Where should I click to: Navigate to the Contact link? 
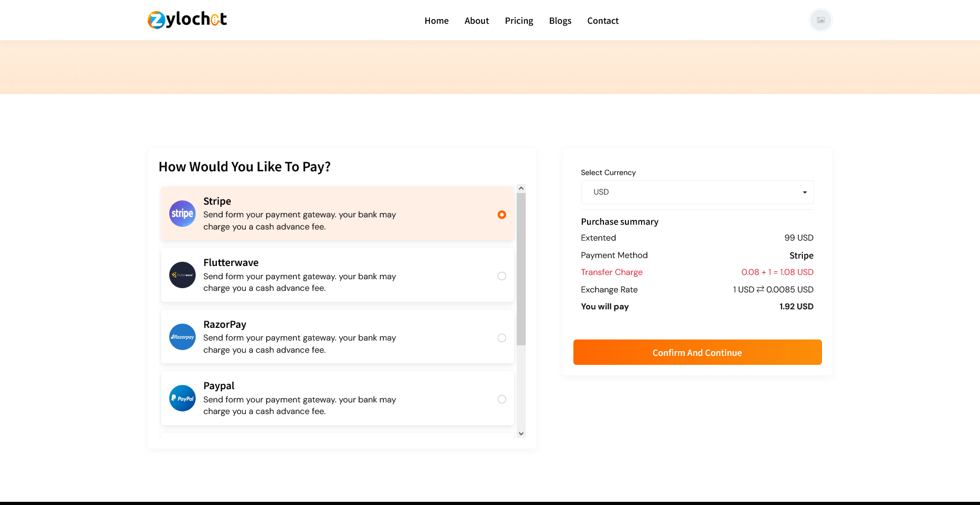click(x=603, y=21)
